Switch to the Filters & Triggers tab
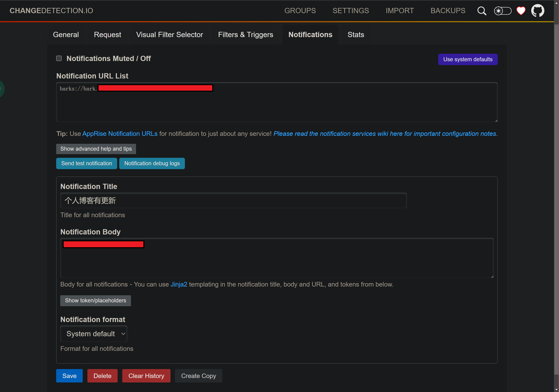 [x=245, y=34]
